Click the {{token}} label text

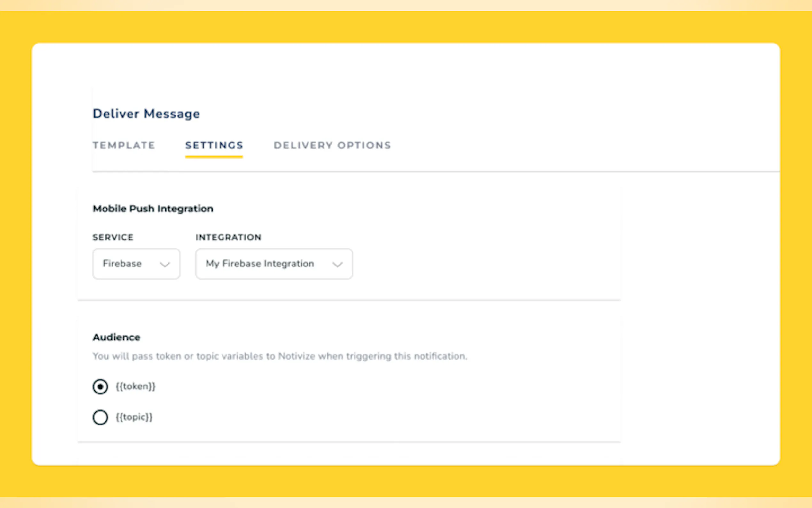[x=136, y=386]
